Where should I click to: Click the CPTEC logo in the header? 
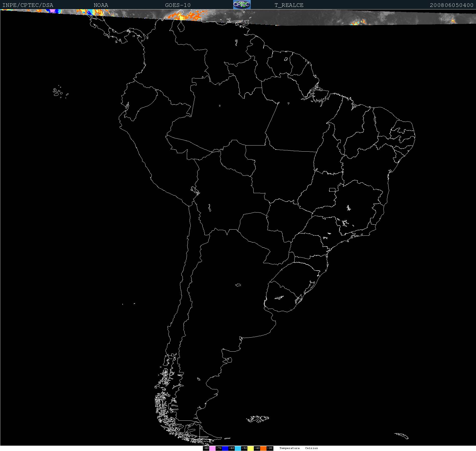pos(242,5)
